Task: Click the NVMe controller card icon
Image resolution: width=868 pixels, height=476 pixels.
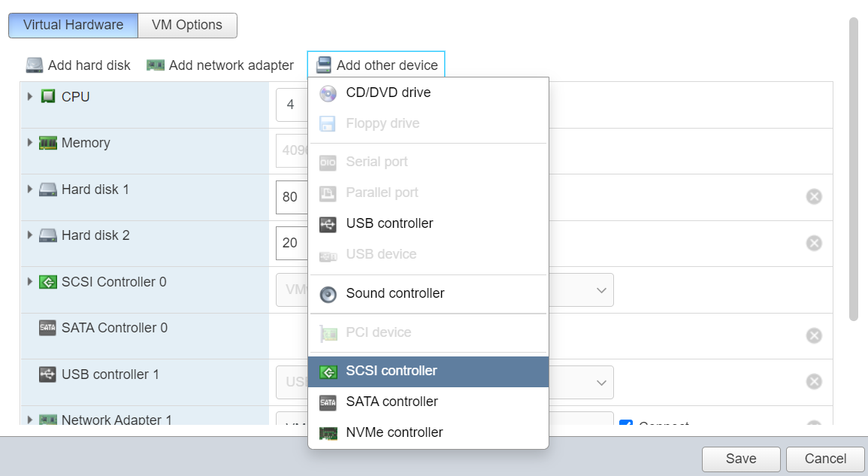Action: click(328, 433)
